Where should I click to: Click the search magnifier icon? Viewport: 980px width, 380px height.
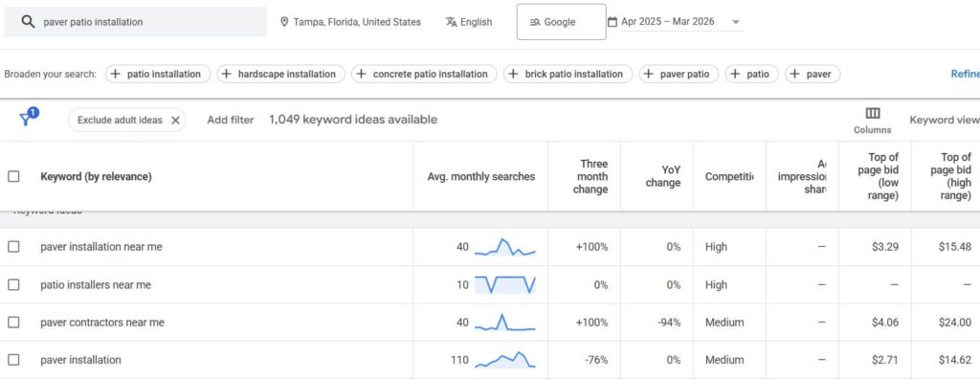click(x=28, y=22)
